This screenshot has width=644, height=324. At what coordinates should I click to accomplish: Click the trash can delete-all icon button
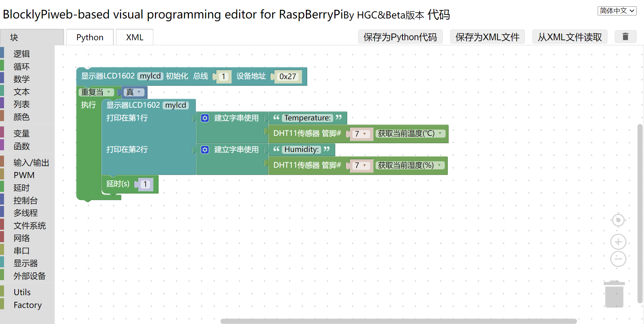pos(625,37)
